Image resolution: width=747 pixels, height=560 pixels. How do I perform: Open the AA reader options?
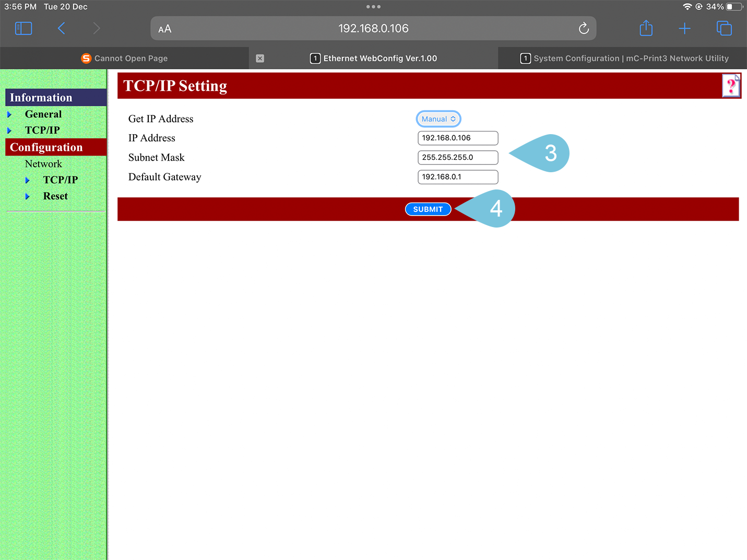pos(165,29)
